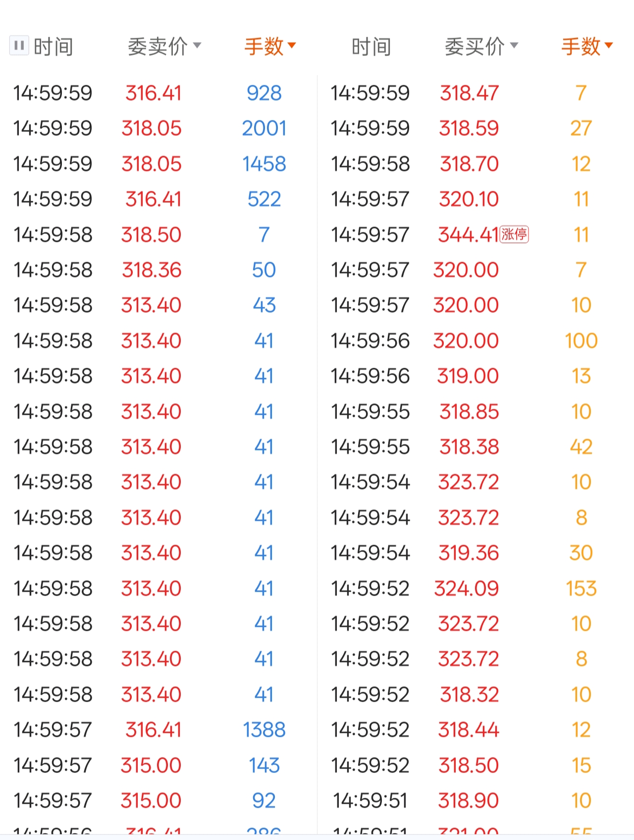Click the sell-side 时间 column header
This screenshot has height=840, width=634.
[53, 47]
